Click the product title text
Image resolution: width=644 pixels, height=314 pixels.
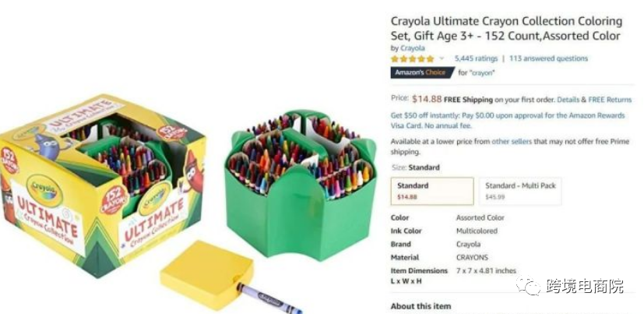pos(506,28)
